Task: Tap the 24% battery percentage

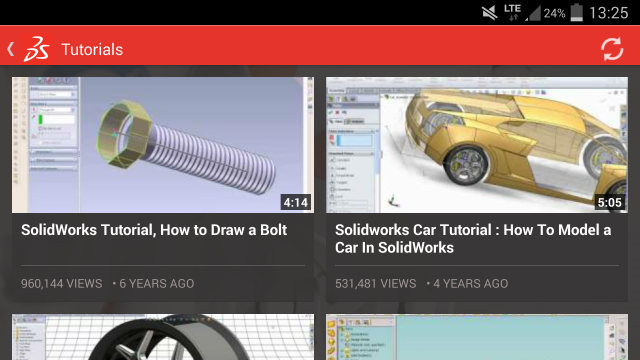Action: tap(554, 13)
